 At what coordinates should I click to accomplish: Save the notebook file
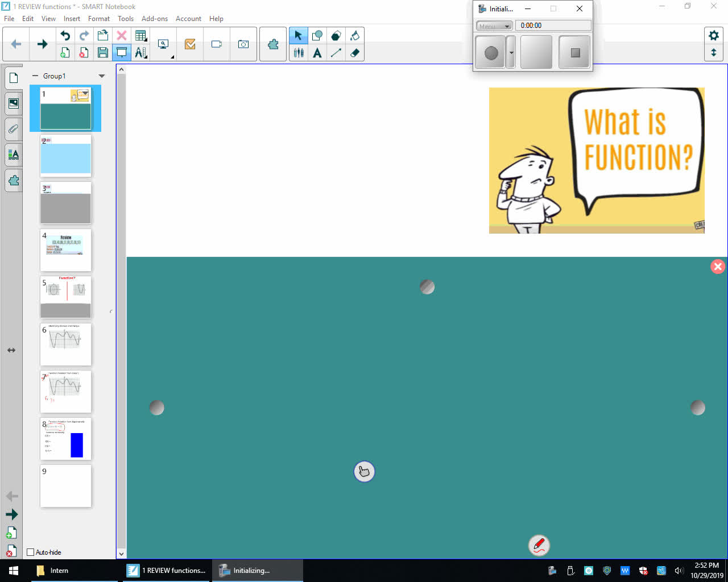[x=103, y=53]
